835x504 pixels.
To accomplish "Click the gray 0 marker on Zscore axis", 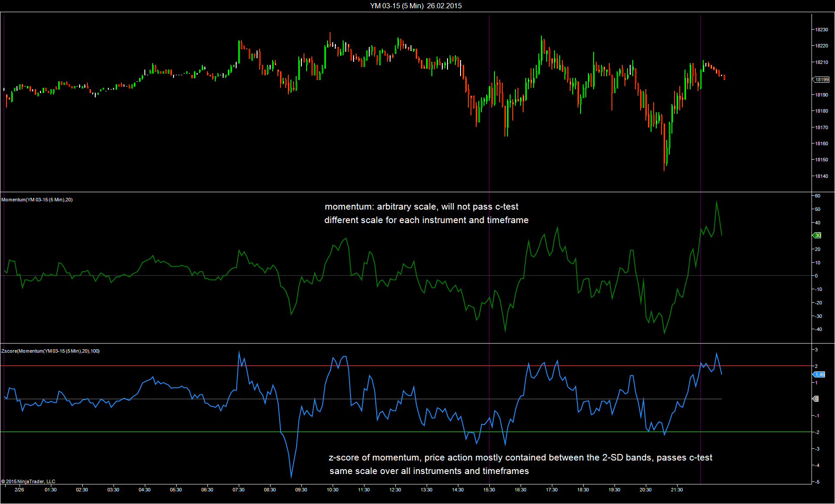I will click(816, 399).
